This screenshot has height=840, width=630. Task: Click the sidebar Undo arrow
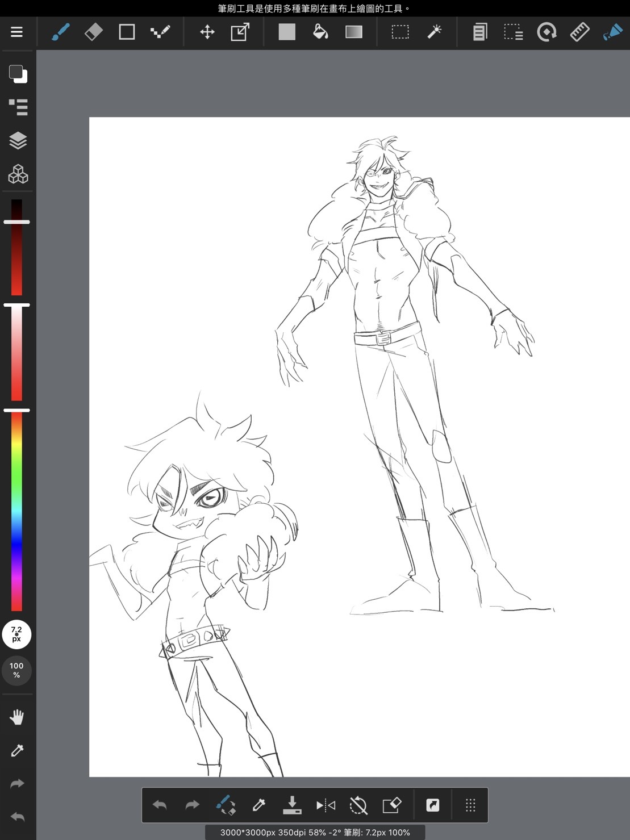point(17,817)
